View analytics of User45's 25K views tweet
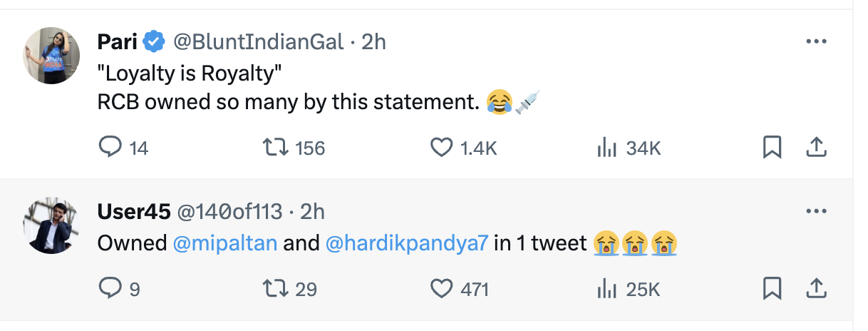Image resolution: width=868 pixels, height=331 pixels. 606,288
